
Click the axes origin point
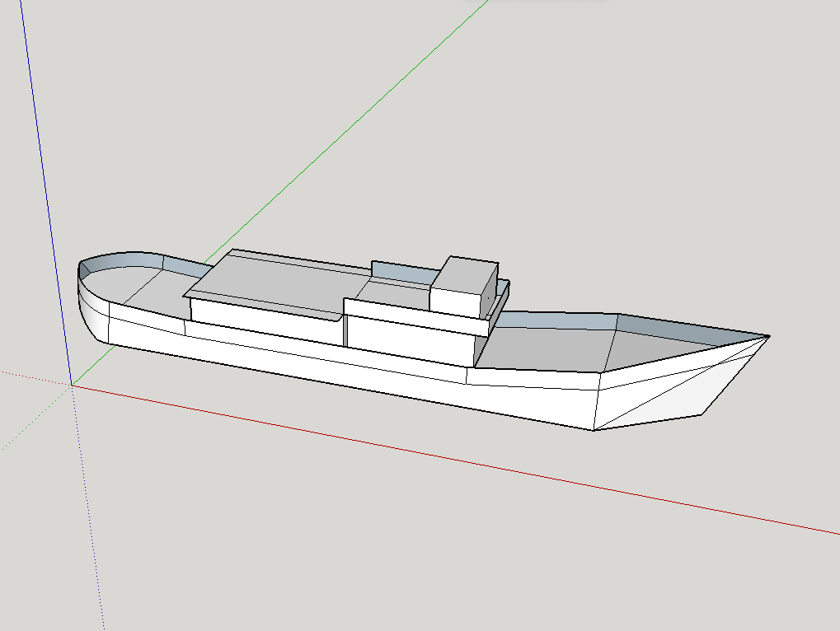(72, 385)
